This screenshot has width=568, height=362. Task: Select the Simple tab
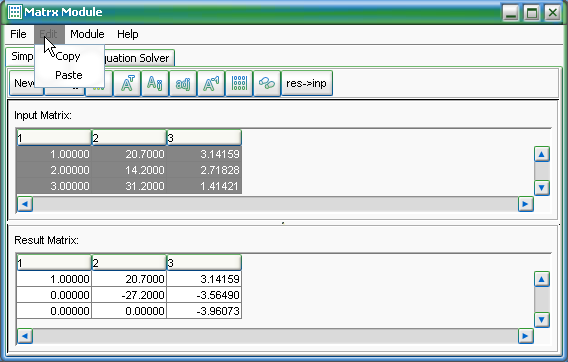click(21, 56)
